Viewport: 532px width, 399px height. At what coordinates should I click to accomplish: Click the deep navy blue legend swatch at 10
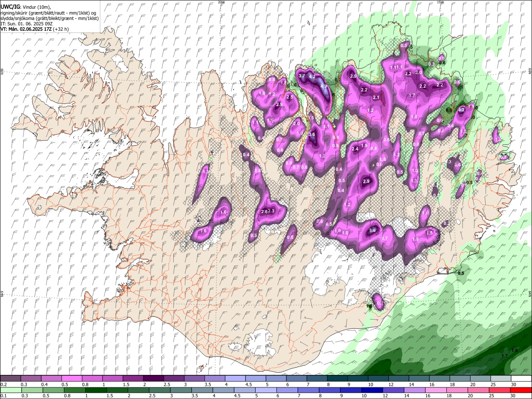pos(372,390)
